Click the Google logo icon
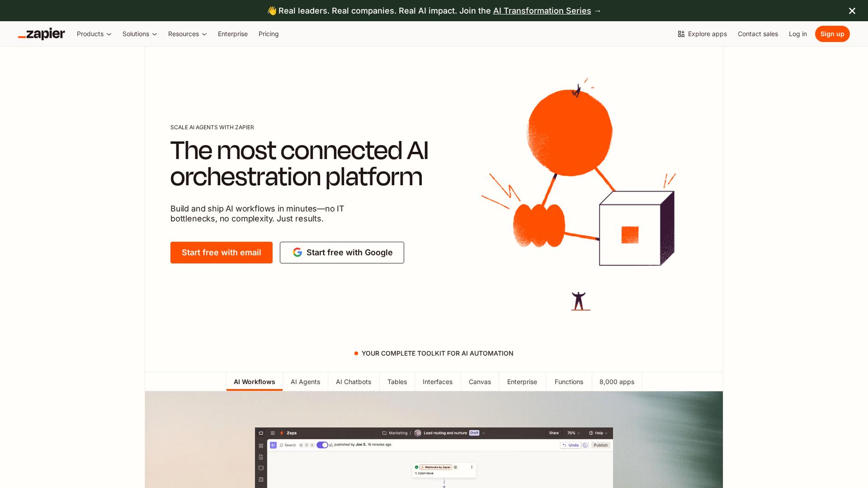The width and height of the screenshot is (868, 488). pyautogui.click(x=297, y=252)
